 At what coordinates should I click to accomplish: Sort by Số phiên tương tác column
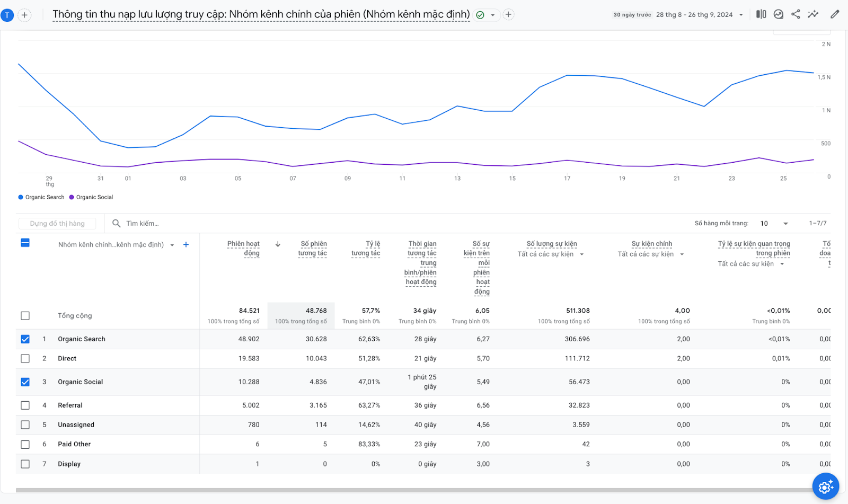coord(313,249)
